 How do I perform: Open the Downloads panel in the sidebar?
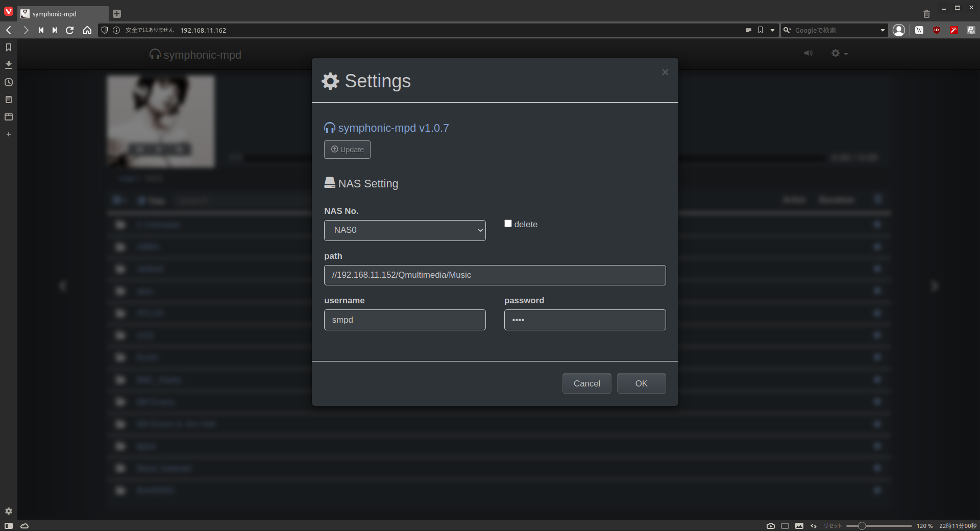[9, 65]
